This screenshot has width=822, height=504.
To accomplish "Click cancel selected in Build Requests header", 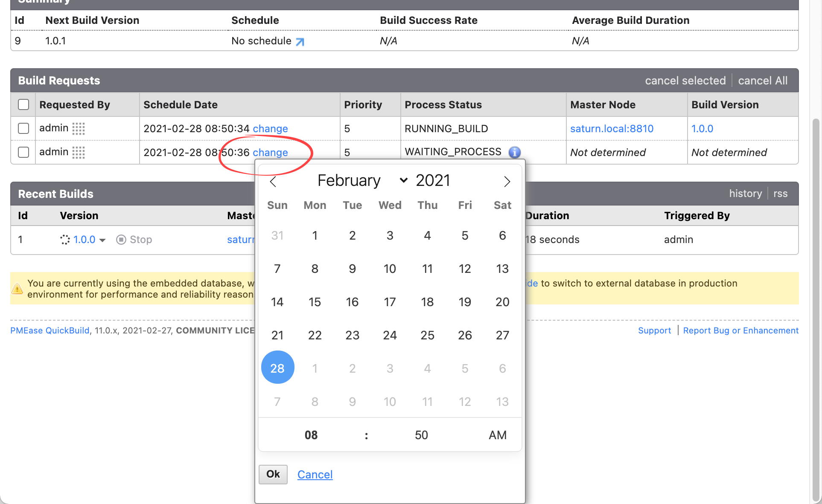I will click(x=685, y=81).
